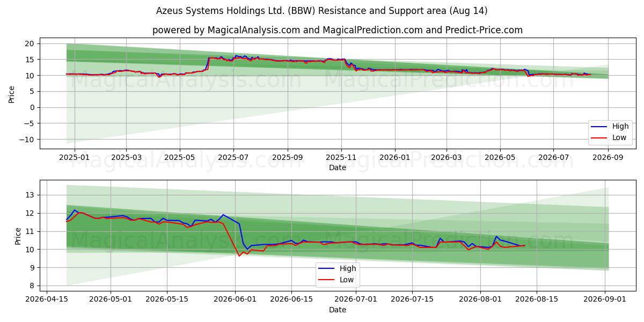Viewport: 644px width, 322px height.
Task: Click the 'Date' axis label under top chart
Action: pyautogui.click(x=338, y=167)
